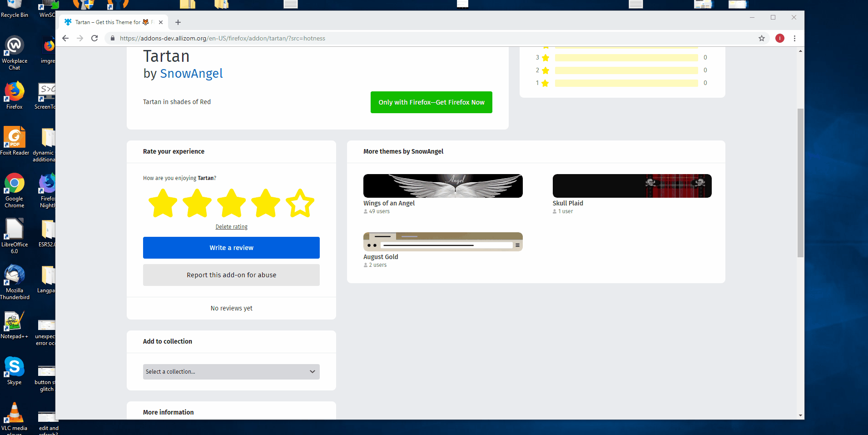The height and width of the screenshot is (435, 868).
Task: Click the August Gold title link
Action: pos(381,257)
